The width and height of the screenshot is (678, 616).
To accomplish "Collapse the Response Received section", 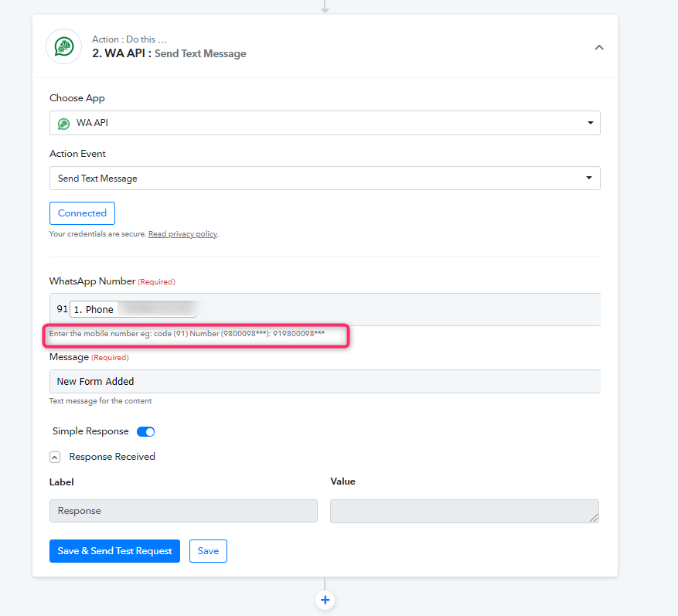I will [55, 458].
